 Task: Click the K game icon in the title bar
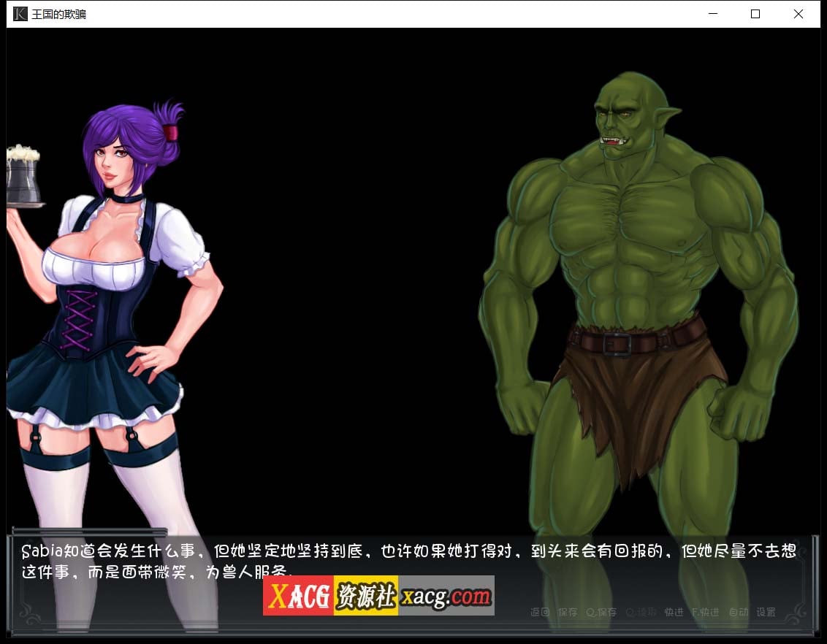pos(19,13)
